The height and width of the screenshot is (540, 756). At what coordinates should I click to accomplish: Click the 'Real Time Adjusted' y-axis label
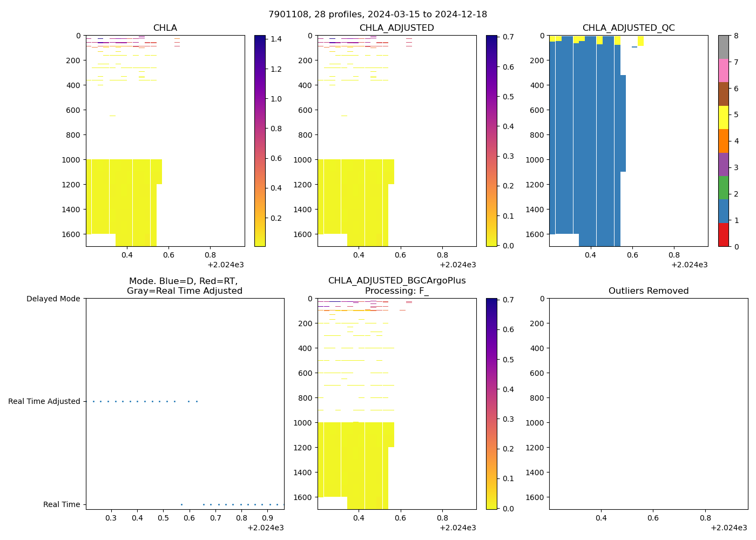[44, 401]
